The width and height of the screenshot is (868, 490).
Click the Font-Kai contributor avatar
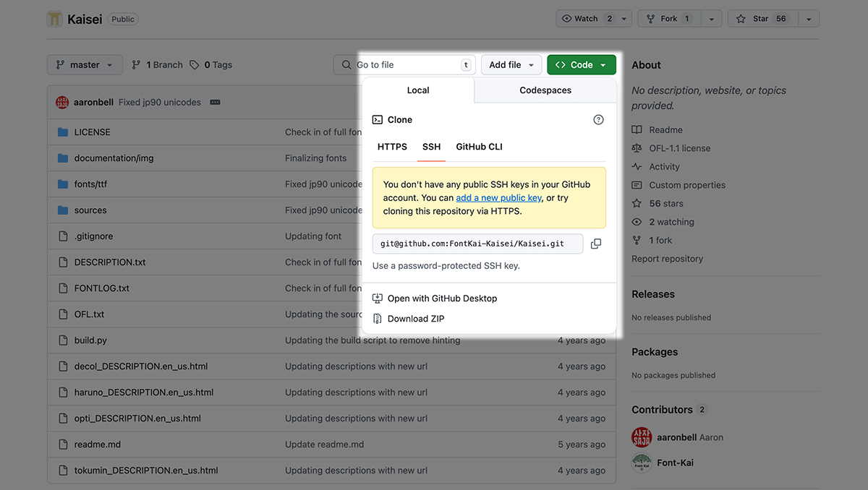(x=642, y=463)
